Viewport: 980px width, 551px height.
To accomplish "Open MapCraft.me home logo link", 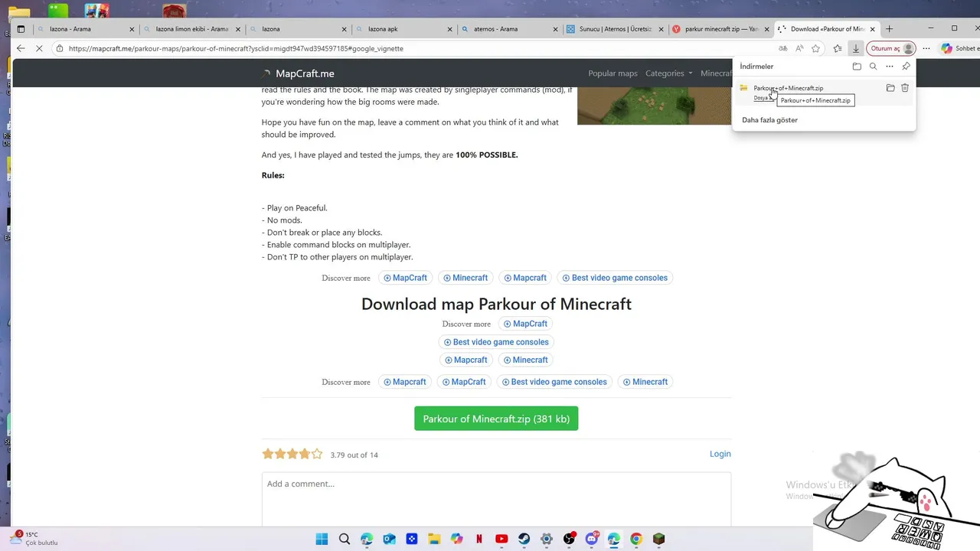I will (298, 73).
